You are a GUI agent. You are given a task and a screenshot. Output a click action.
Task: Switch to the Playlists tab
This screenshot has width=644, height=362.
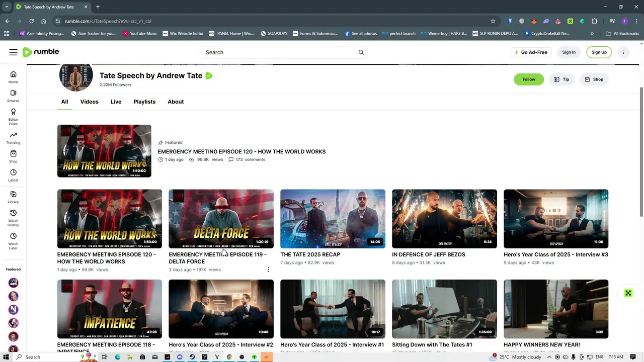pos(144,102)
